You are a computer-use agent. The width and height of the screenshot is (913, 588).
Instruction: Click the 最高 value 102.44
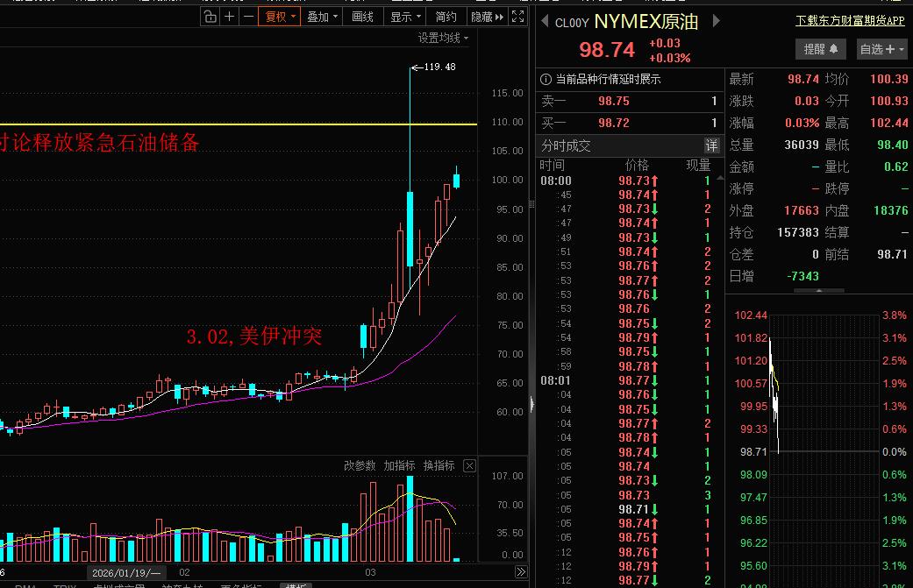tap(889, 124)
